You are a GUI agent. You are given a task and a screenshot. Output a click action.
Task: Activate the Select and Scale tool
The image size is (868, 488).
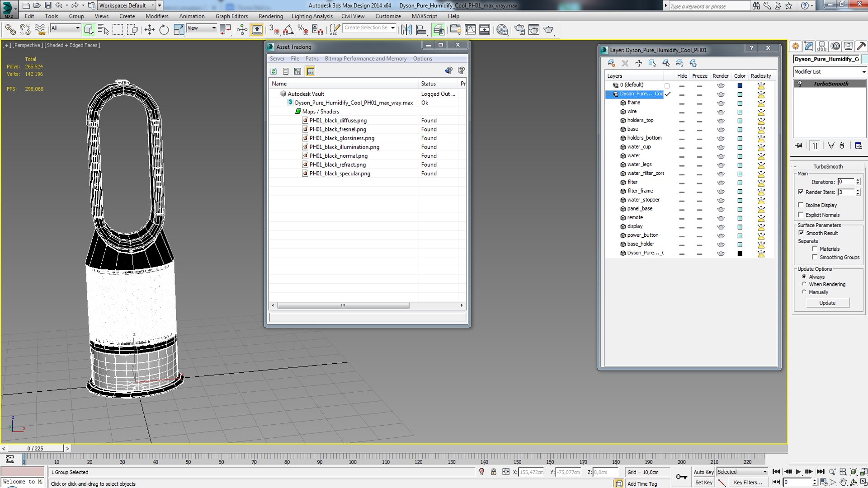[179, 30]
